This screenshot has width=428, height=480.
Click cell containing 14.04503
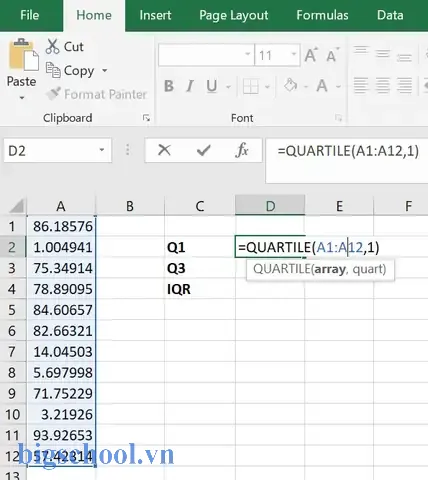tap(61, 352)
